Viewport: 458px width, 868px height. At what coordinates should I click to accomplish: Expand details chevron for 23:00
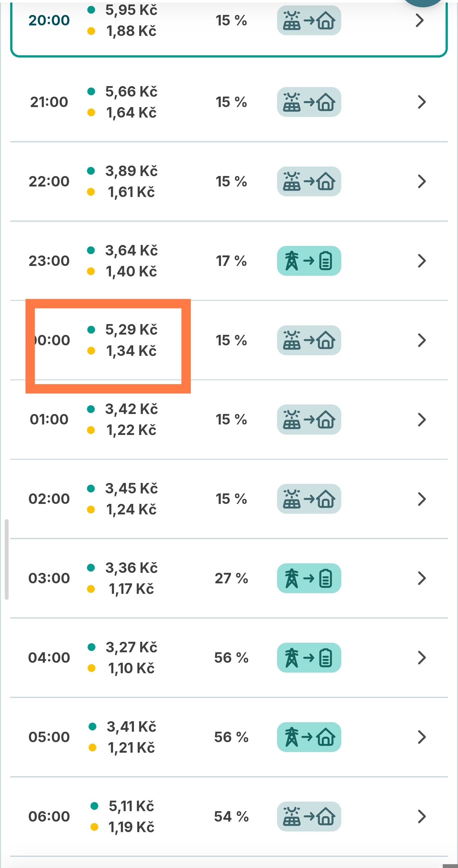[421, 261]
